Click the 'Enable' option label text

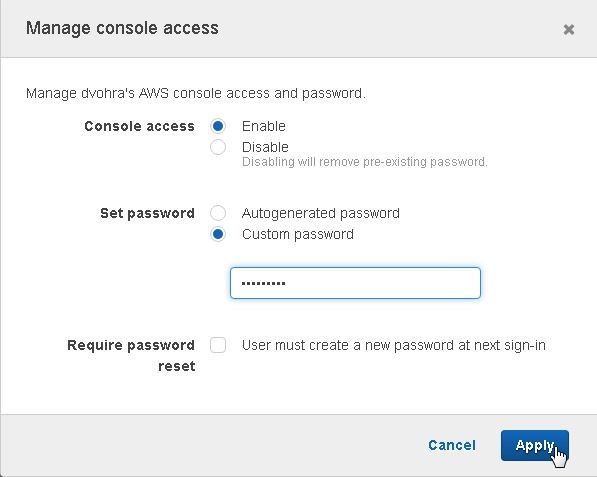point(263,126)
